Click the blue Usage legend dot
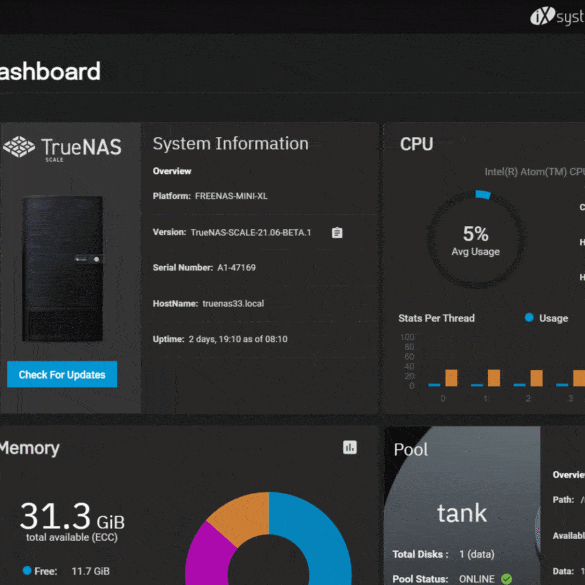Image resolution: width=585 pixels, height=585 pixels. tap(529, 317)
